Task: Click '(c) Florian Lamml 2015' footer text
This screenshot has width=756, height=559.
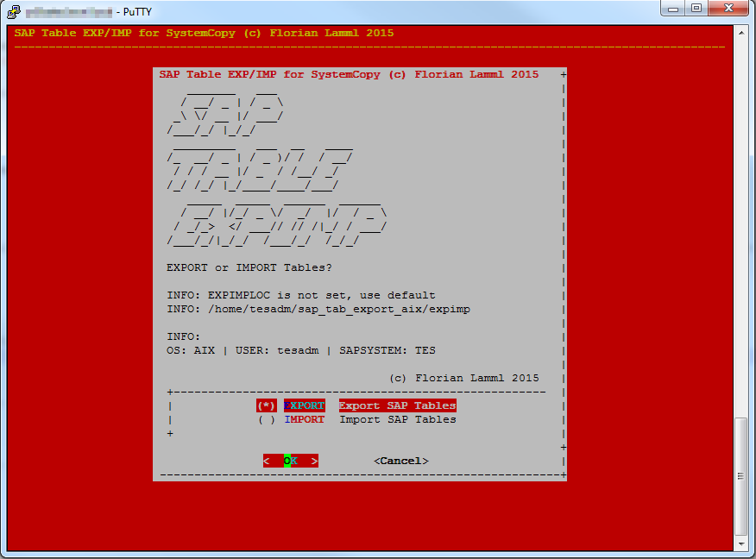Action: coord(463,379)
